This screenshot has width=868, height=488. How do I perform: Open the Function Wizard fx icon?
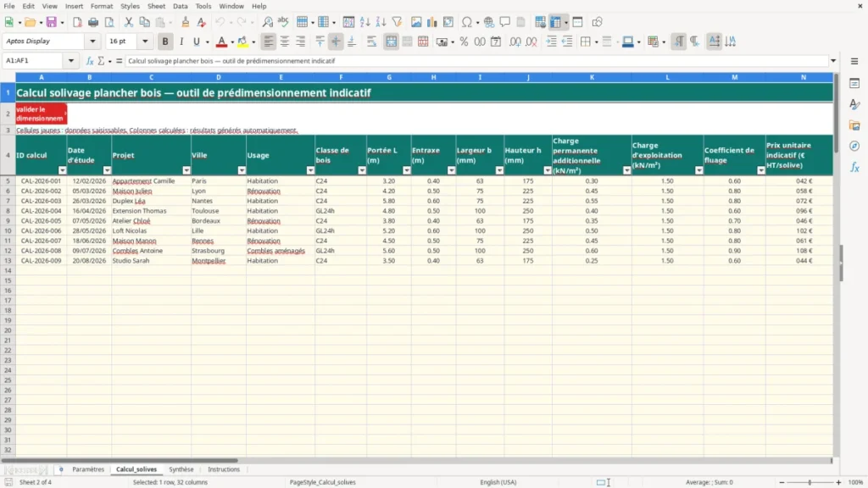[x=90, y=61]
